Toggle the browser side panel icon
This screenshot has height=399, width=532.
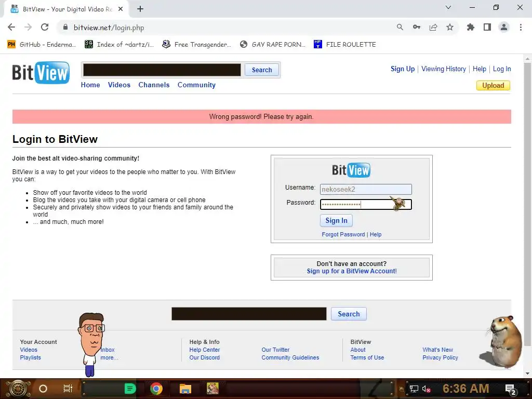487,27
